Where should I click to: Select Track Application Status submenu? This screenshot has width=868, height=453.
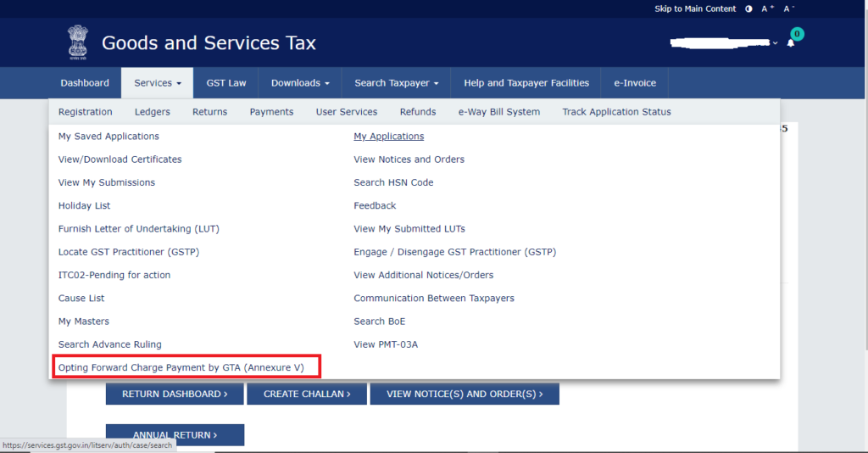click(617, 112)
